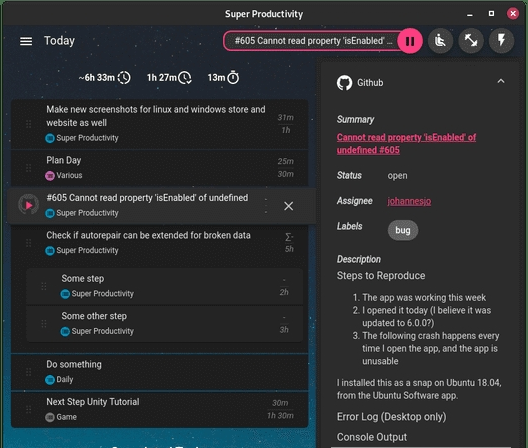
Task: Click drag handle of 'Some step' subtask
Action: (44, 286)
